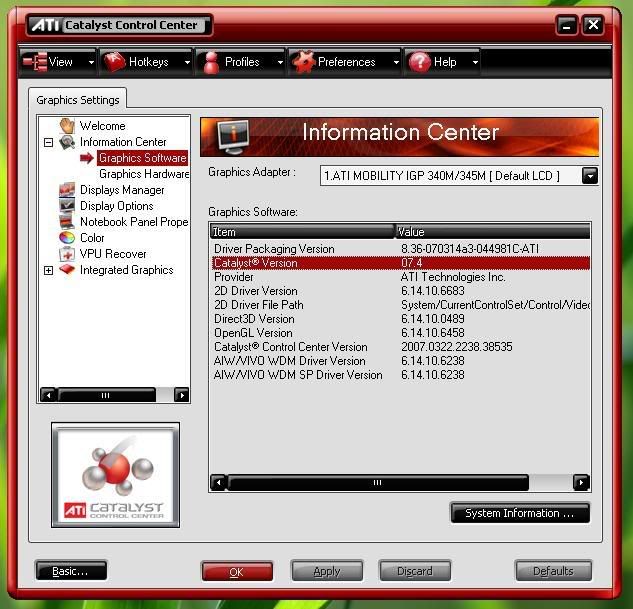This screenshot has width=633, height=609.
Task: Select Catalyst® Control Center Version row
Action: click(x=401, y=347)
